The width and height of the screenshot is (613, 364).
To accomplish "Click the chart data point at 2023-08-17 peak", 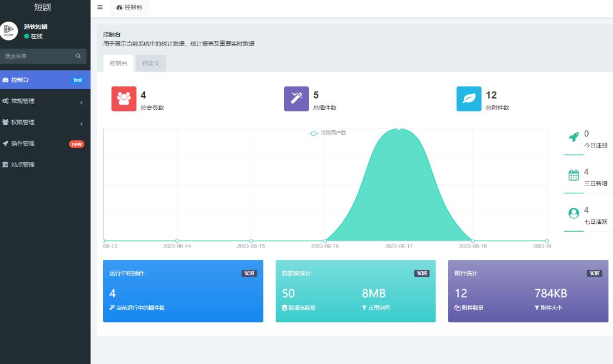I will [399, 129].
